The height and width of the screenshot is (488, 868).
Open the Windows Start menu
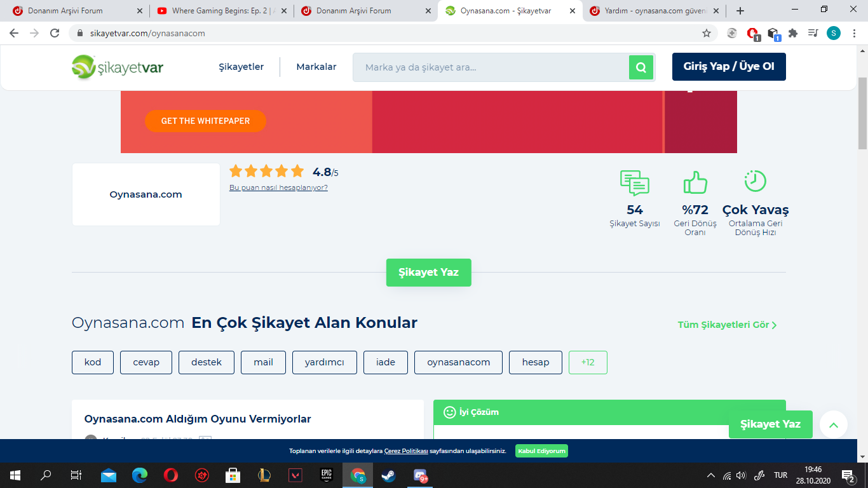[x=15, y=475]
